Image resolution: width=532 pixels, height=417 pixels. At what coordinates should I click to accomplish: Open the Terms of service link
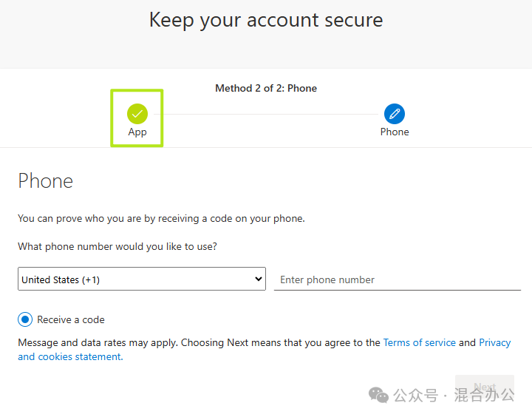tap(420, 342)
